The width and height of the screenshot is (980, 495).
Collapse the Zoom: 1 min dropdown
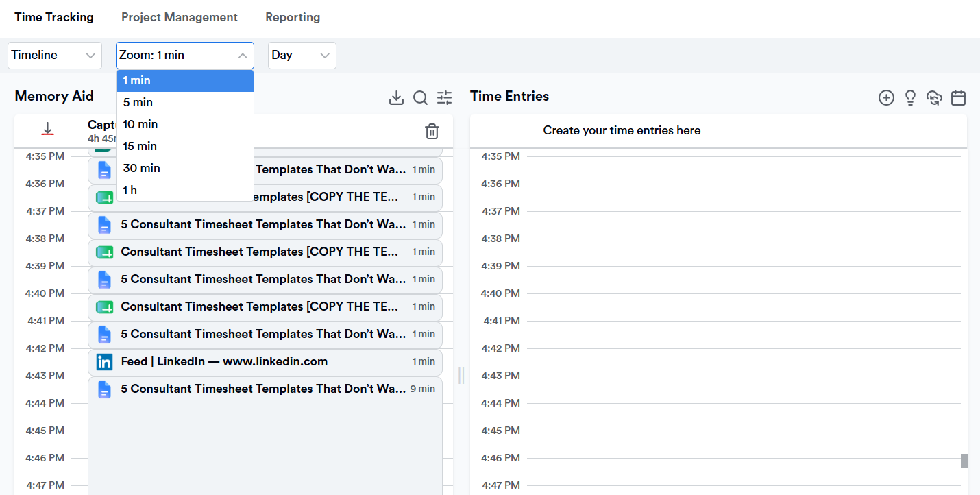point(185,56)
